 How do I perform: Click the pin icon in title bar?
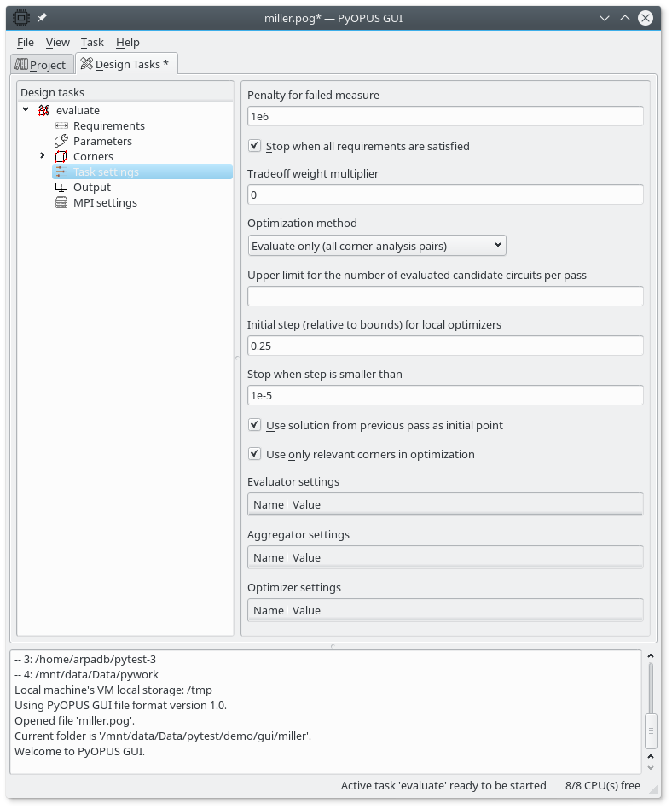(42, 18)
